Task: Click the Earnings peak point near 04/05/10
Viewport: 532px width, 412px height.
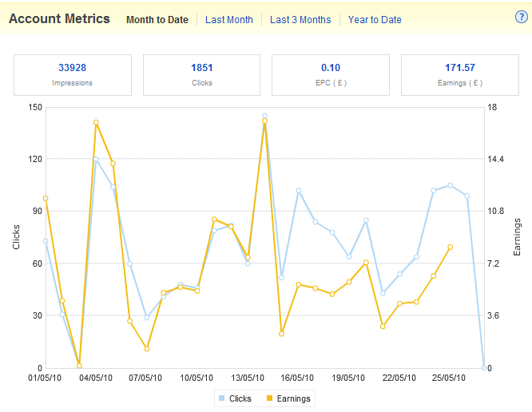Action: (96, 122)
